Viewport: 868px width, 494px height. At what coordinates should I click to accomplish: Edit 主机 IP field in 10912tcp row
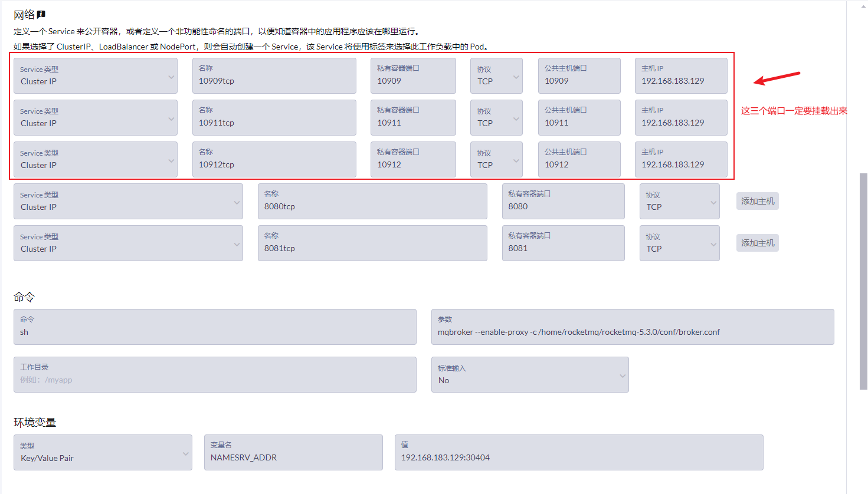(x=681, y=159)
